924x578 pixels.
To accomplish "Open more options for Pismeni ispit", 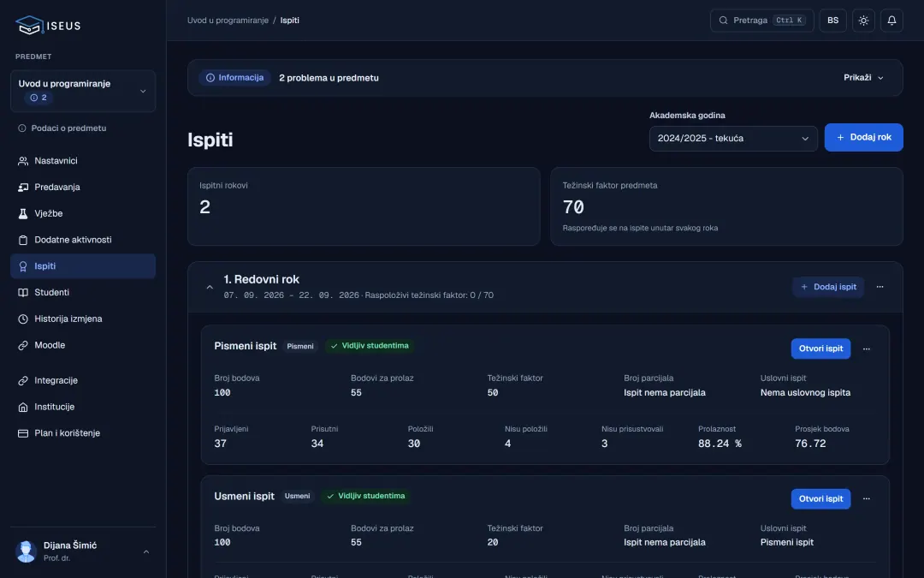I will pos(866,349).
